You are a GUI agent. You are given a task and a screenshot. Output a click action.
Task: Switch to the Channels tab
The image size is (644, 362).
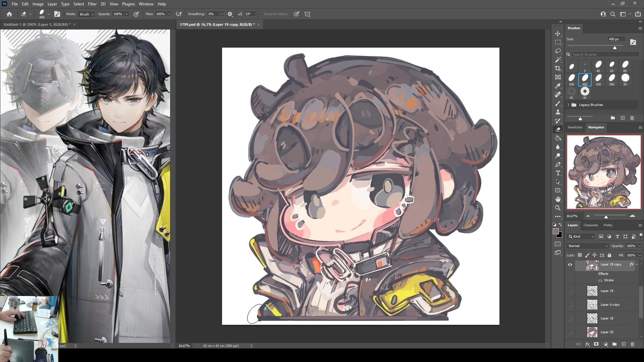(x=590, y=225)
